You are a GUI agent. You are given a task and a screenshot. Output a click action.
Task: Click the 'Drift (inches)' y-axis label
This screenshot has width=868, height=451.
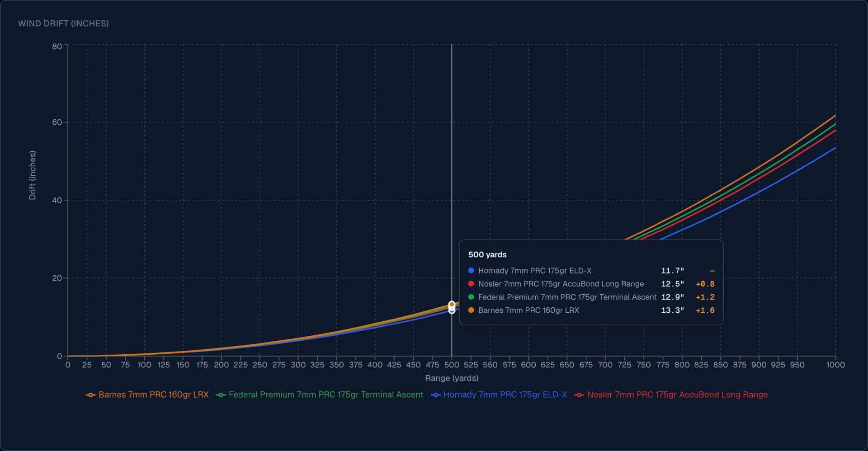tap(32, 175)
